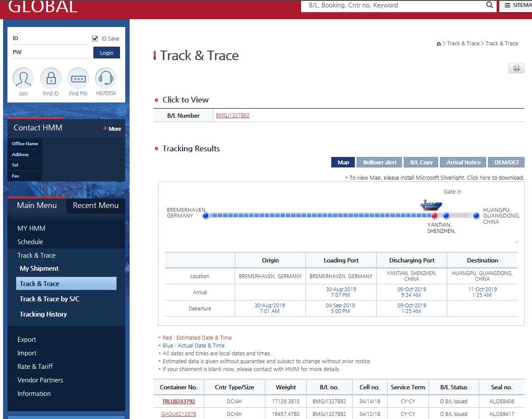Switch to the Recent Menu tab
The height and width of the screenshot is (419, 532).
click(96, 205)
